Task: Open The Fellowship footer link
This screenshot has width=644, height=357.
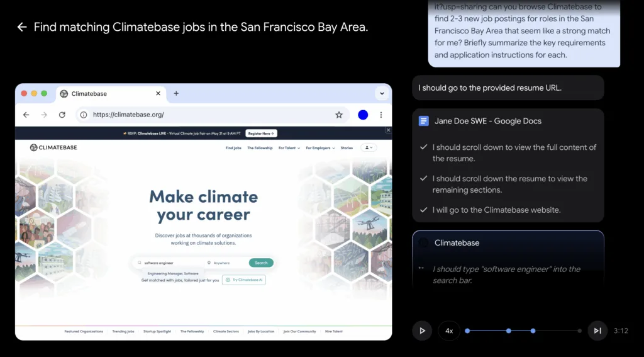Action: pyautogui.click(x=192, y=331)
